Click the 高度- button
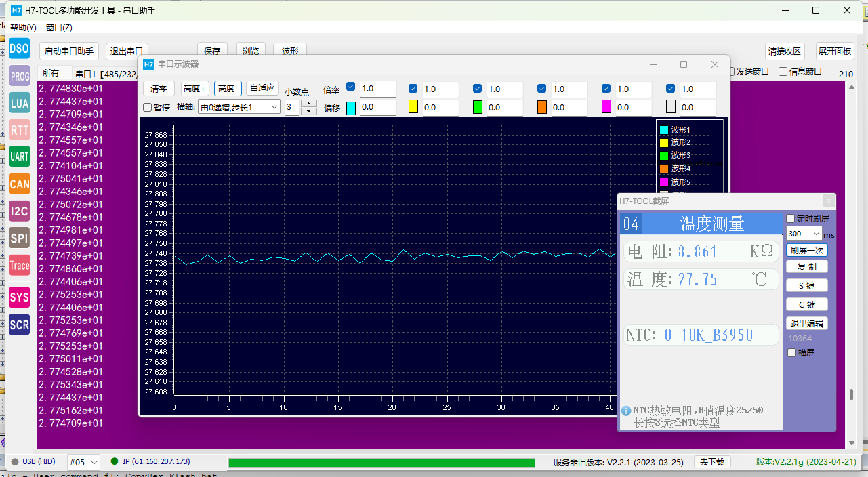Viewport: 868px width, 477px height. tap(228, 89)
